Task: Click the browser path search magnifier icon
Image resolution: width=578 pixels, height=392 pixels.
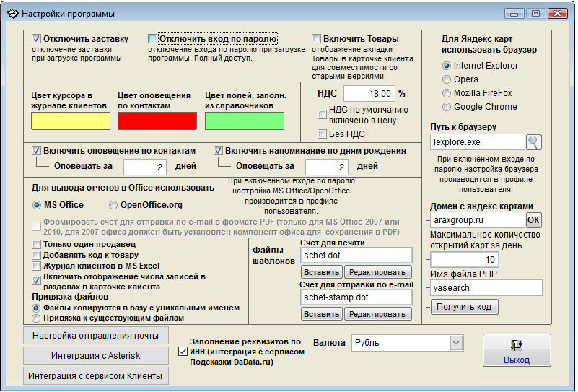Action: [x=533, y=142]
